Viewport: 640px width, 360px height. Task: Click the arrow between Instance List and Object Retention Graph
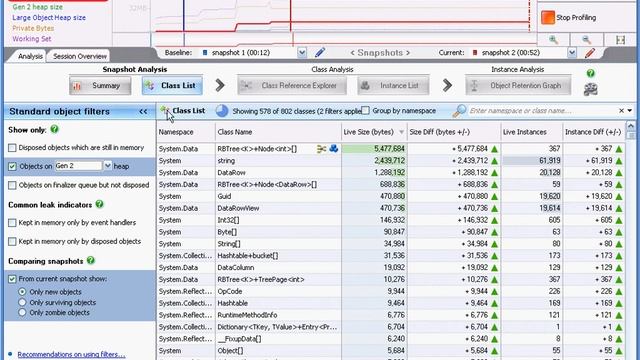(x=447, y=85)
